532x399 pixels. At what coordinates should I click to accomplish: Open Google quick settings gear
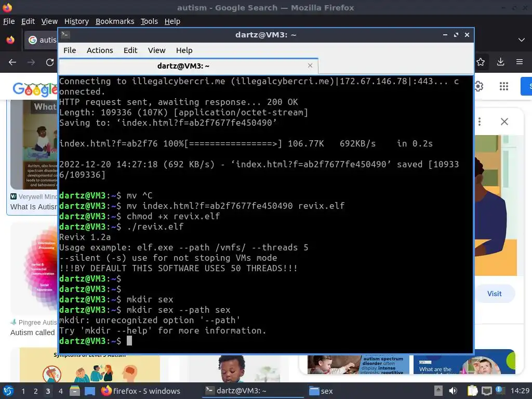pyautogui.click(x=478, y=86)
